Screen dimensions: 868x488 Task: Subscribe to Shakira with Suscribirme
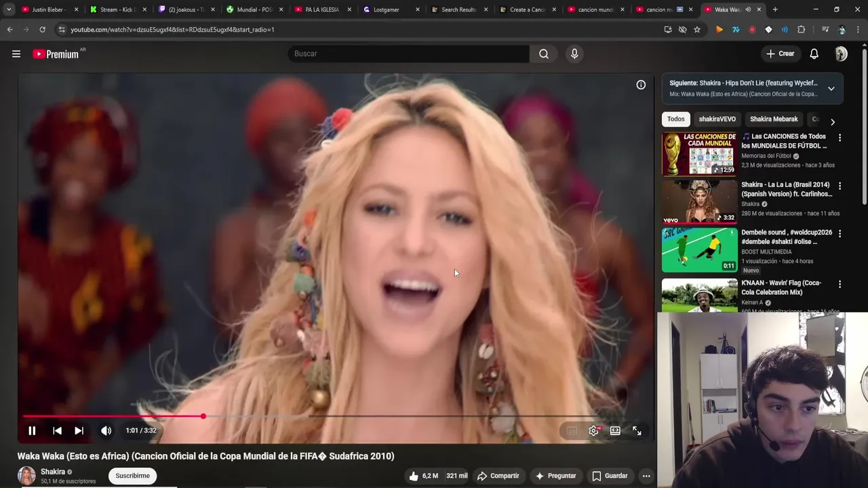(132, 476)
